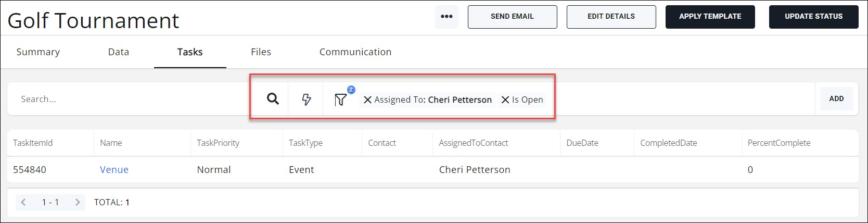The width and height of the screenshot is (868, 223).
Task: Open the lightning bolt quick actions
Action: tap(307, 99)
